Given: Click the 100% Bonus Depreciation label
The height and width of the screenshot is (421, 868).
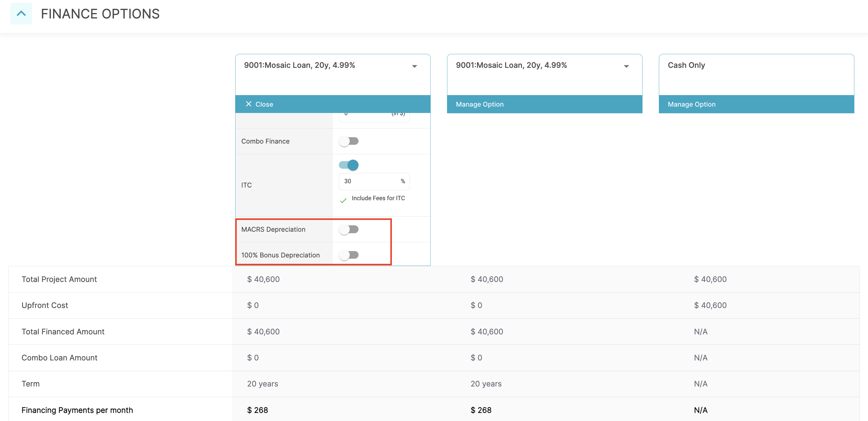Looking at the screenshot, I should point(280,255).
